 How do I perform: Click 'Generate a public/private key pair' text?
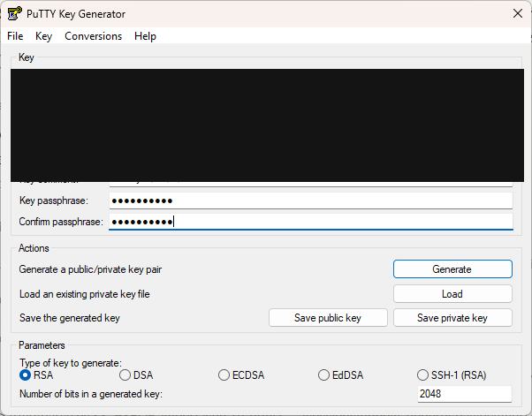[x=90, y=269]
